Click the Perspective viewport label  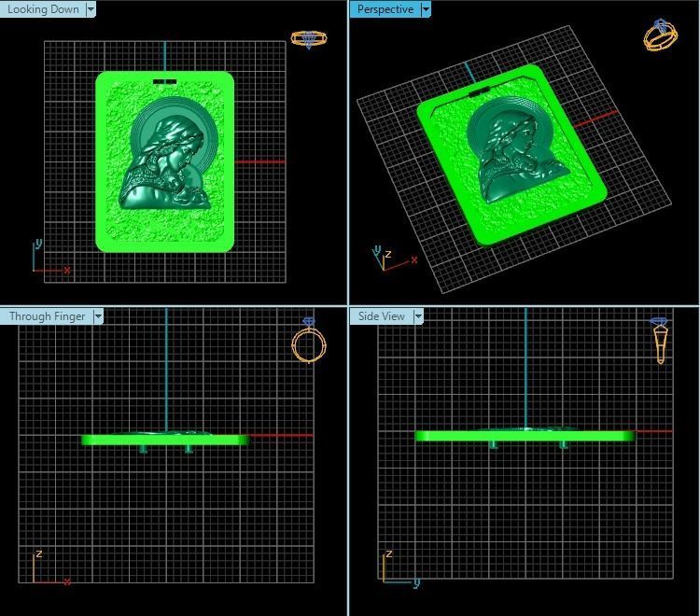(385, 9)
